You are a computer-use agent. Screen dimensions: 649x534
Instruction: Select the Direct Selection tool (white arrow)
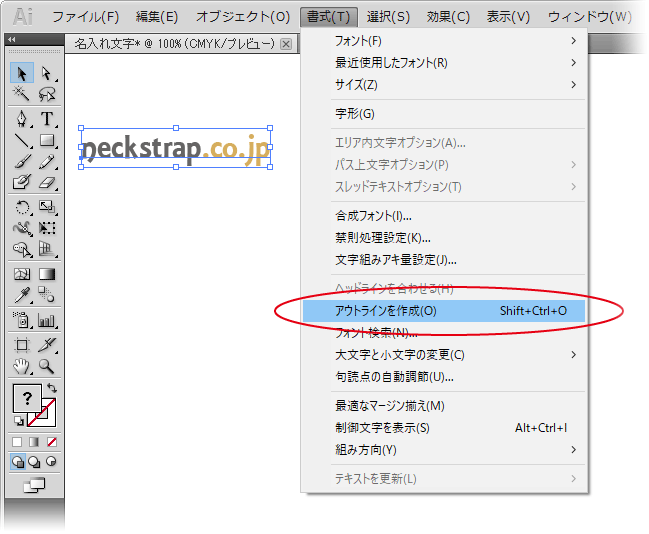point(47,74)
